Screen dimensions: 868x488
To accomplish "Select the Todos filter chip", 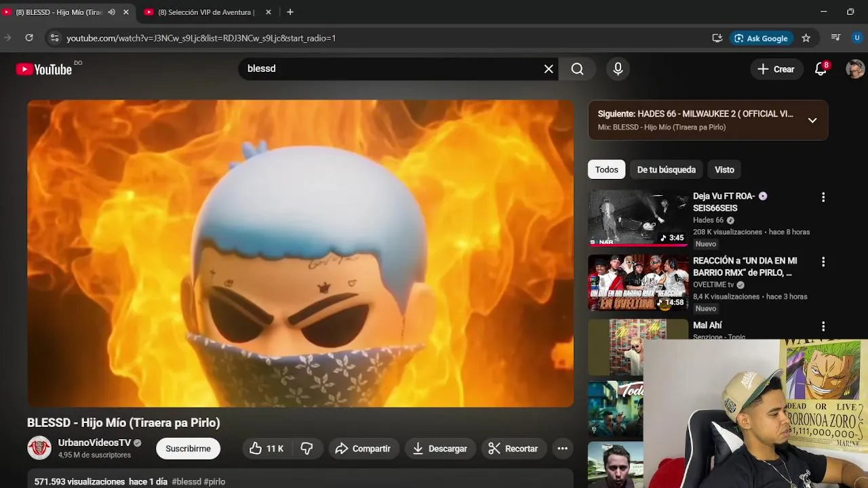I will [x=607, y=169].
